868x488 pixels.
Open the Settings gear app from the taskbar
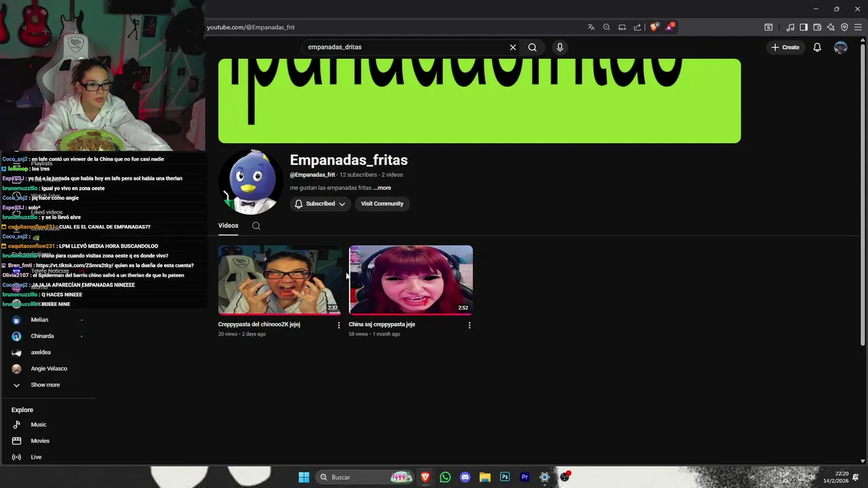coord(544,477)
